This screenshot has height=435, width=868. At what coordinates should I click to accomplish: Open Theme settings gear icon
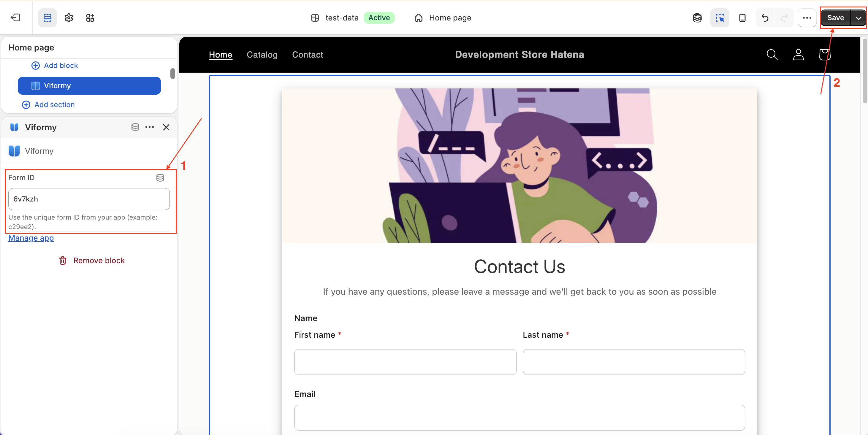pyautogui.click(x=69, y=18)
